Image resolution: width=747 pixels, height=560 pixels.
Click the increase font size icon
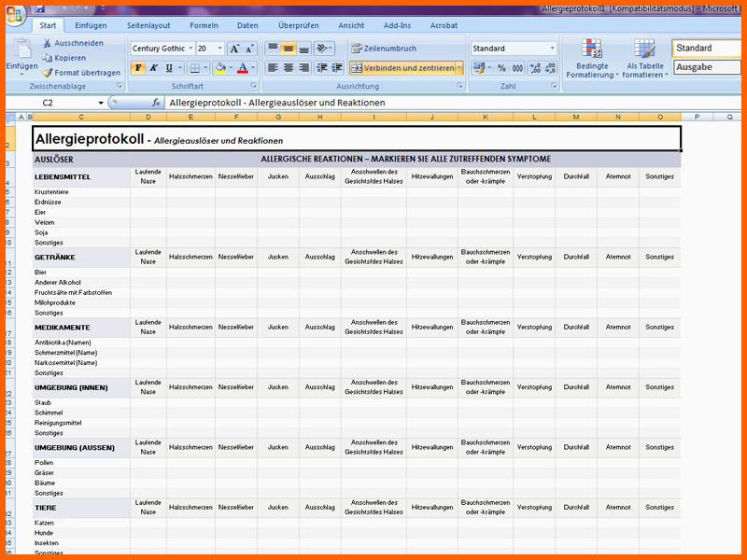(234, 49)
